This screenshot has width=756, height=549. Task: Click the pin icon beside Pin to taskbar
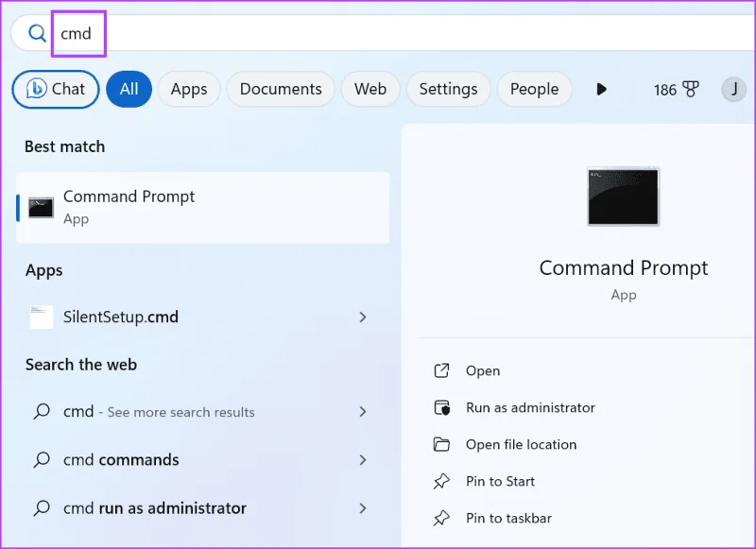pyautogui.click(x=441, y=518)
